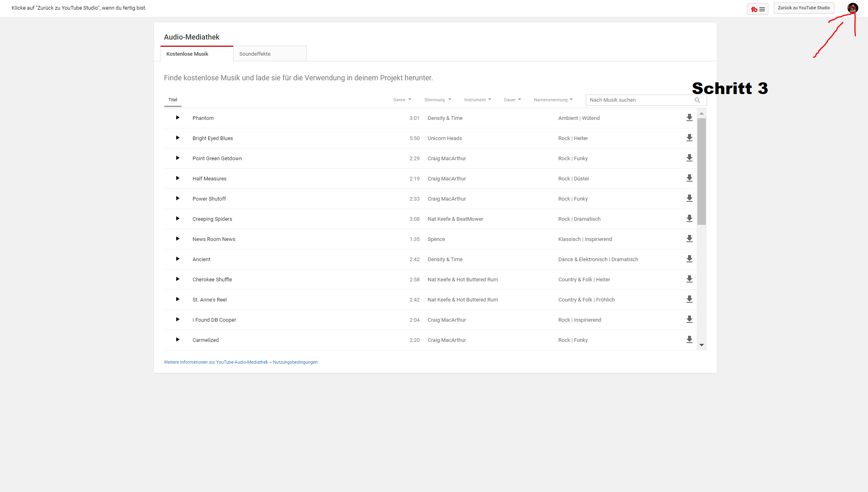Expand the Stimmung filter dropdown
The height and width of the screenshot is (492, 868).
point(438,100)
